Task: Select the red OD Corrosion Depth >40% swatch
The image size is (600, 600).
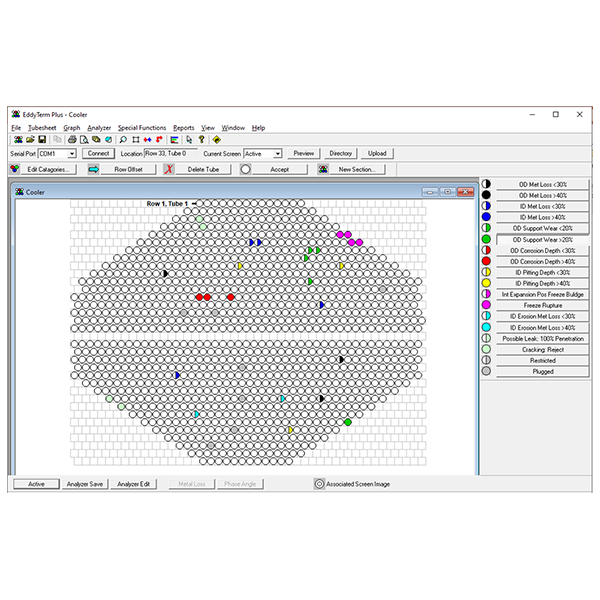Action: pos(486,261)
